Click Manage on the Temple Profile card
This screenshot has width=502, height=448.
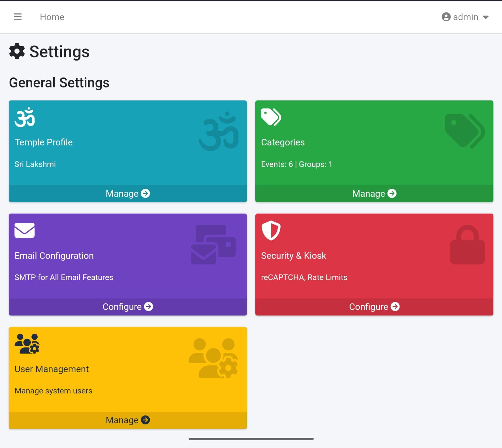tap(128, 193)
